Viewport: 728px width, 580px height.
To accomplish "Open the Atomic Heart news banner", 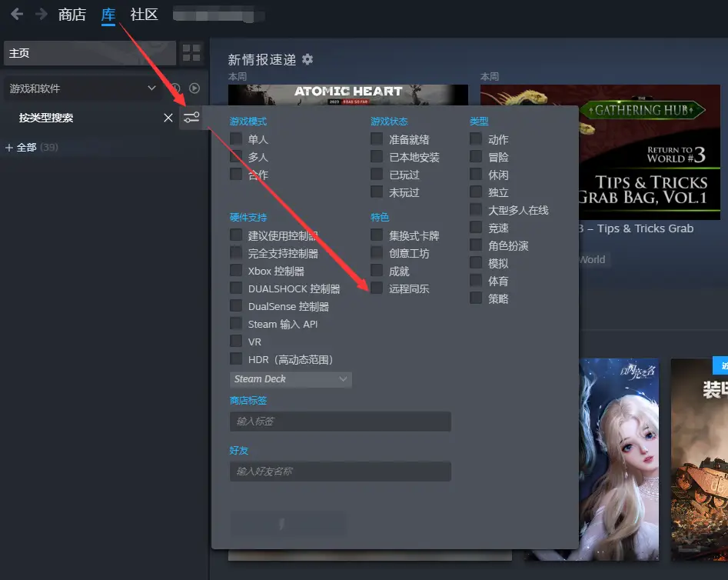I will tap(348, 95).
